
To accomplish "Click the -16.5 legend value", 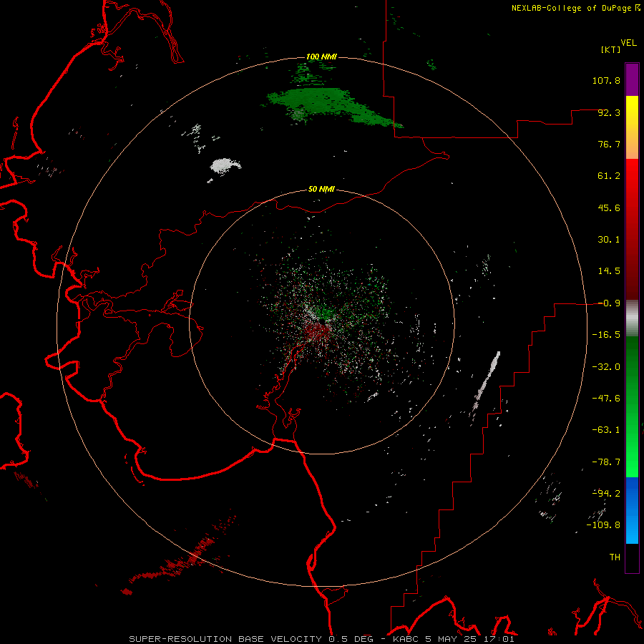I will (x=606, y=335).
